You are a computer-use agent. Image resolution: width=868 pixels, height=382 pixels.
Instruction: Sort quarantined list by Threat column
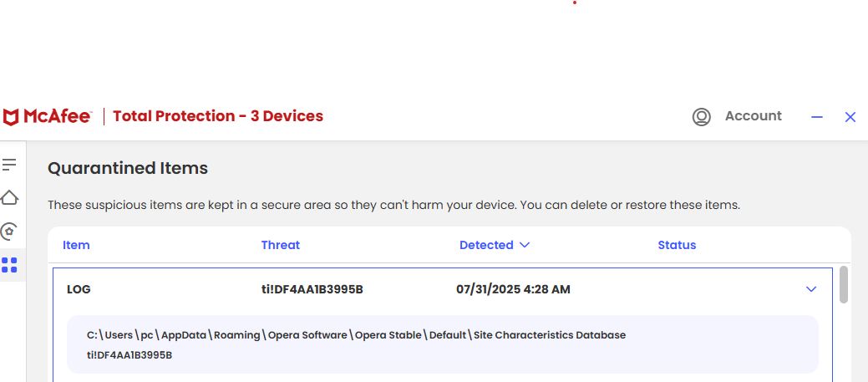click(x=281, y=245)
